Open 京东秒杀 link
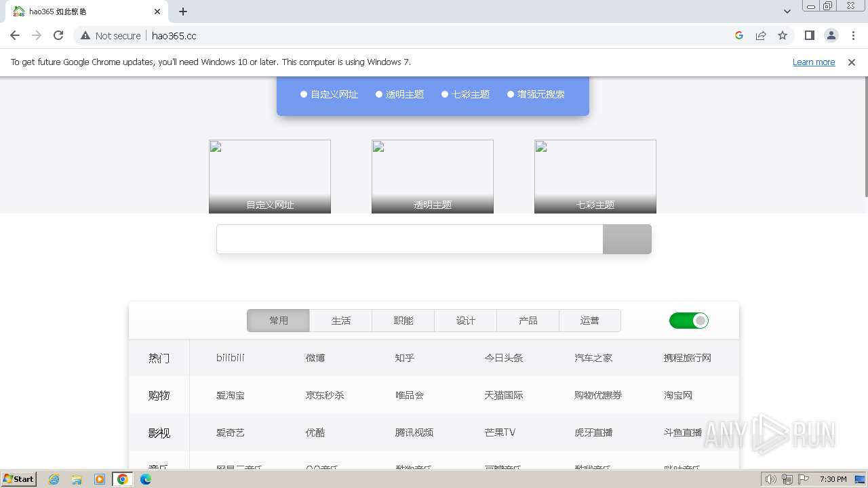This screenshot has height=488, width=868. (x=325, y=395)
